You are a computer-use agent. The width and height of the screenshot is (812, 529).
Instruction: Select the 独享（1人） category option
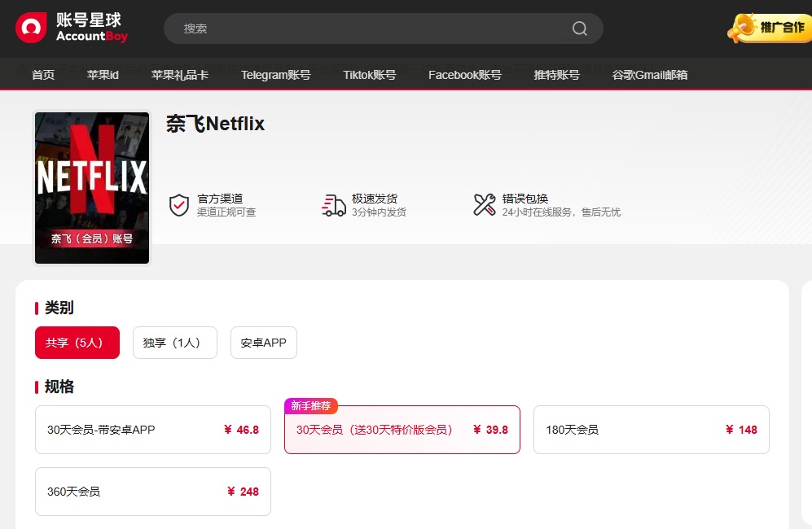pos(175,343)
